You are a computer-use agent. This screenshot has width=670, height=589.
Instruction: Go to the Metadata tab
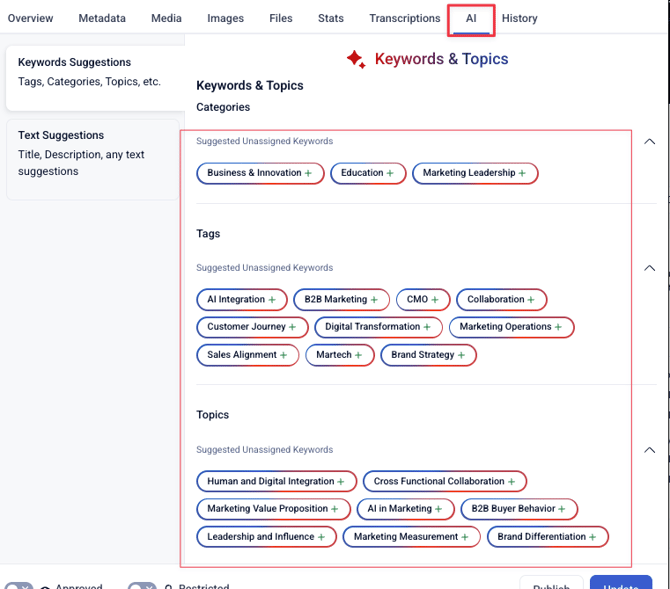102,18
